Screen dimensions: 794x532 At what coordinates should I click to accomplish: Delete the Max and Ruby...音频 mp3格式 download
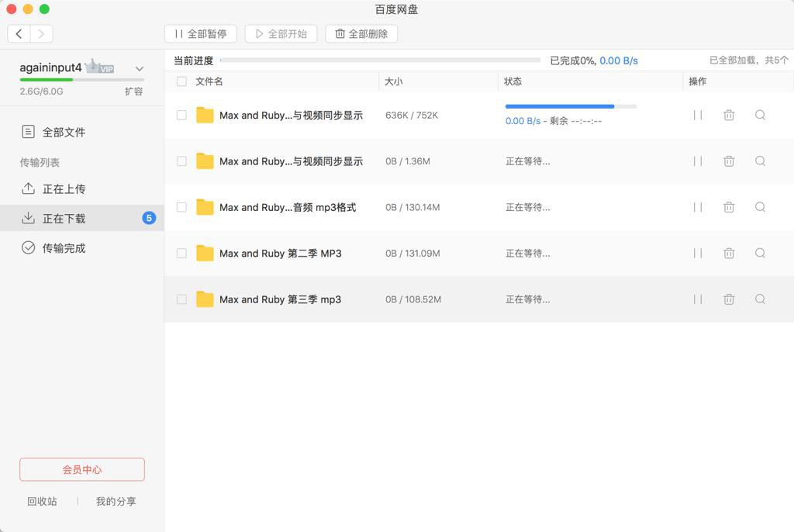729,207
